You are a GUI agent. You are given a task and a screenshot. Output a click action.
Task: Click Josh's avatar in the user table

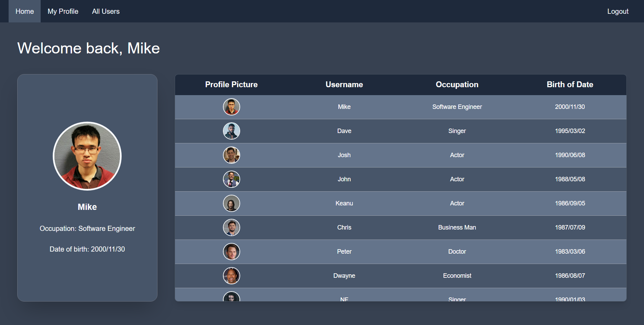[232, 155]
